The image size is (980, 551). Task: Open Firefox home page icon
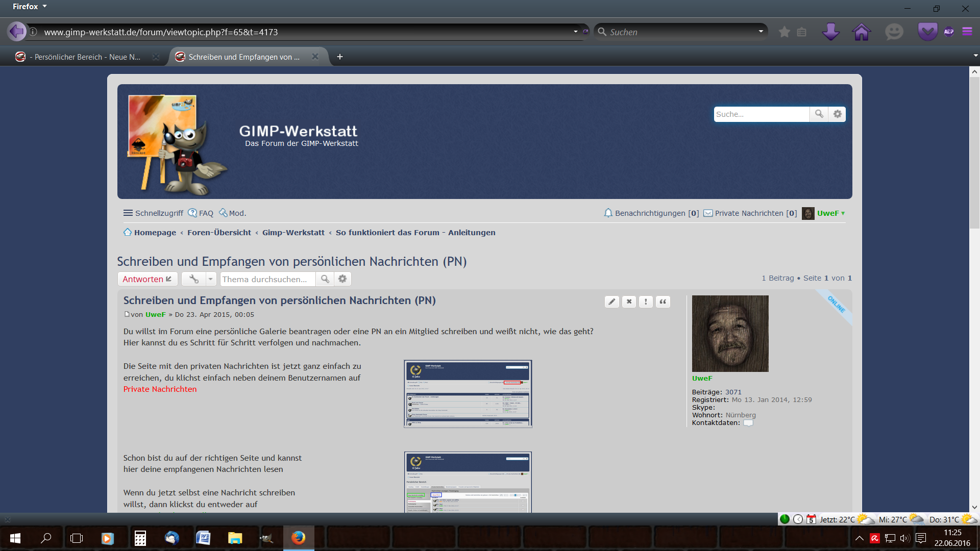coord(861,32)
